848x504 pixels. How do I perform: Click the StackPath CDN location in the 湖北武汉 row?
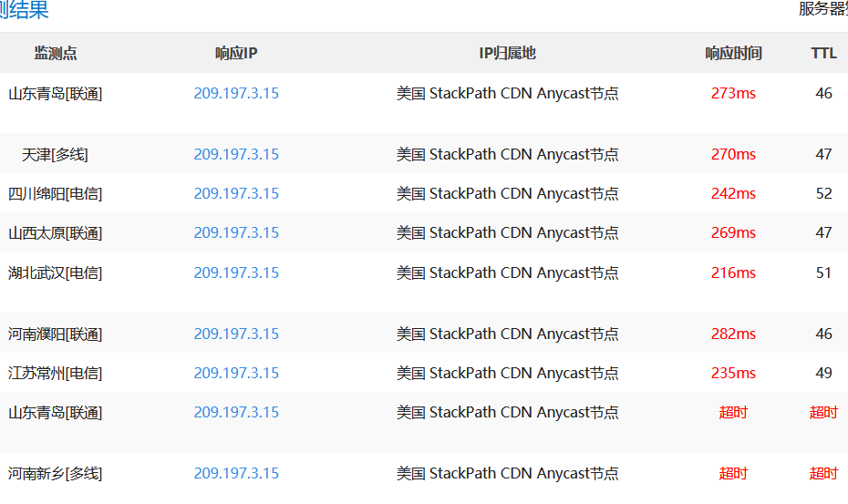point(507,273)
